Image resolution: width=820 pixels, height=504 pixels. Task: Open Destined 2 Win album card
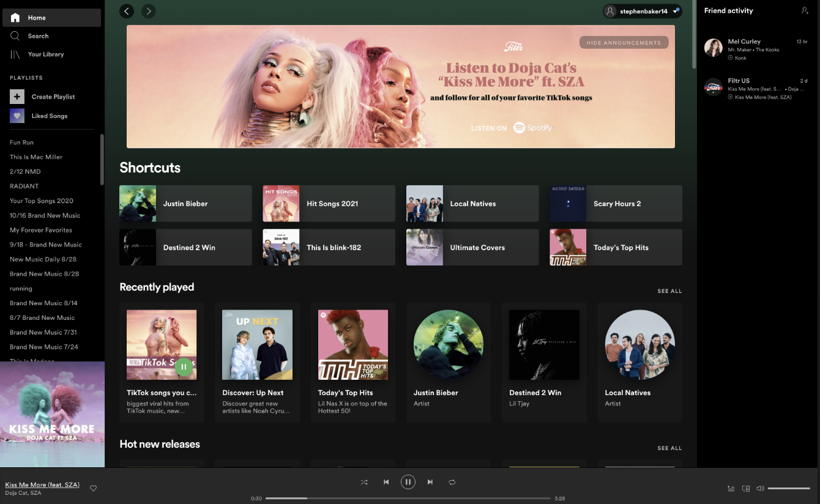coord(545,362)
